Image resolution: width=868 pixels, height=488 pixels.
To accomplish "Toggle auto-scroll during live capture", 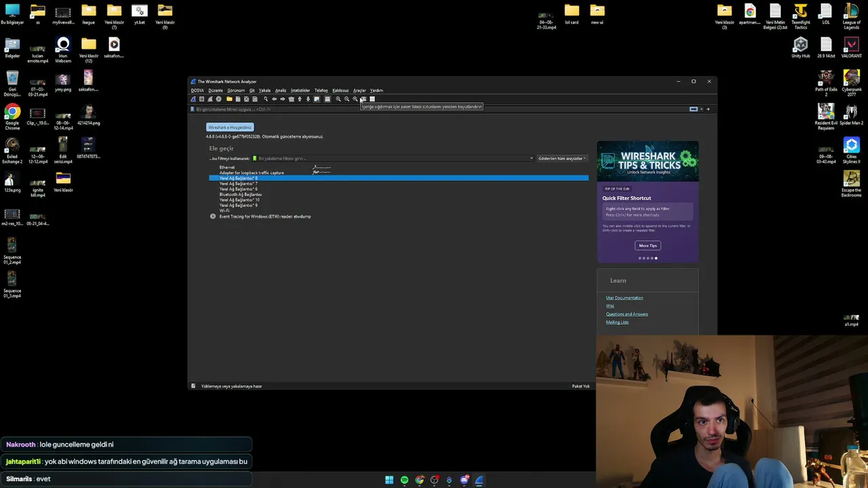I will 317,99.
